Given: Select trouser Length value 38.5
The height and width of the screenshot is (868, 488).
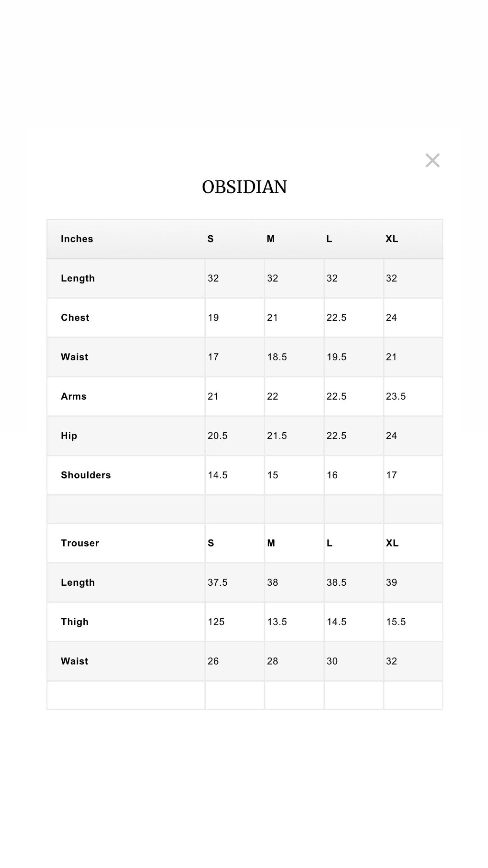Looking at the screenshot, I should (x=336, y=583).
